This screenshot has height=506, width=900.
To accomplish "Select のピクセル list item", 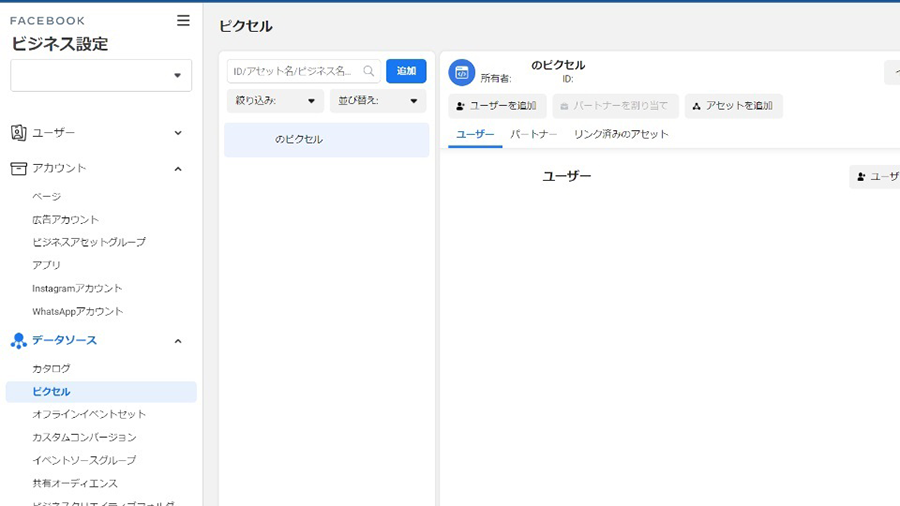I will click(327, 139).
